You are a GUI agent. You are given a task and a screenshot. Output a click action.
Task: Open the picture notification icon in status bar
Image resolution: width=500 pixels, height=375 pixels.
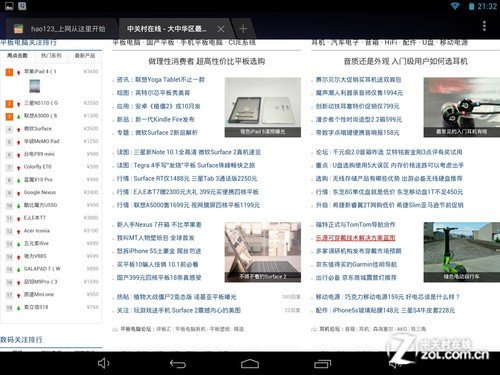pos(9,6)
